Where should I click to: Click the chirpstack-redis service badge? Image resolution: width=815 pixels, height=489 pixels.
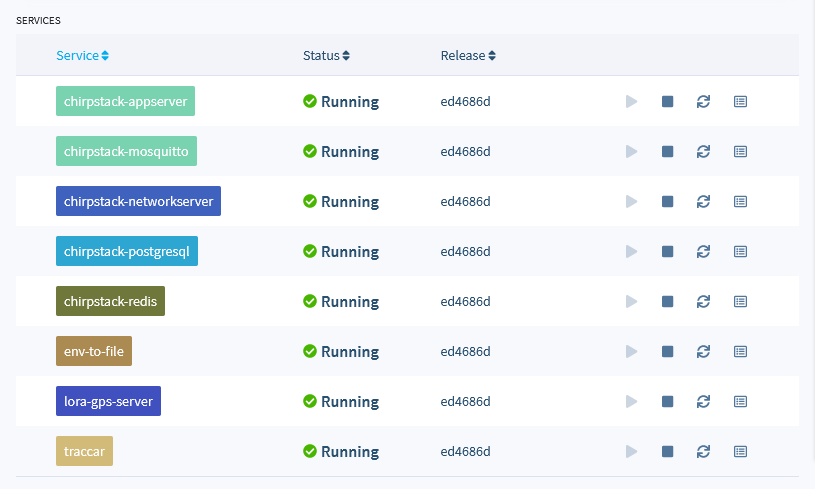110,301
